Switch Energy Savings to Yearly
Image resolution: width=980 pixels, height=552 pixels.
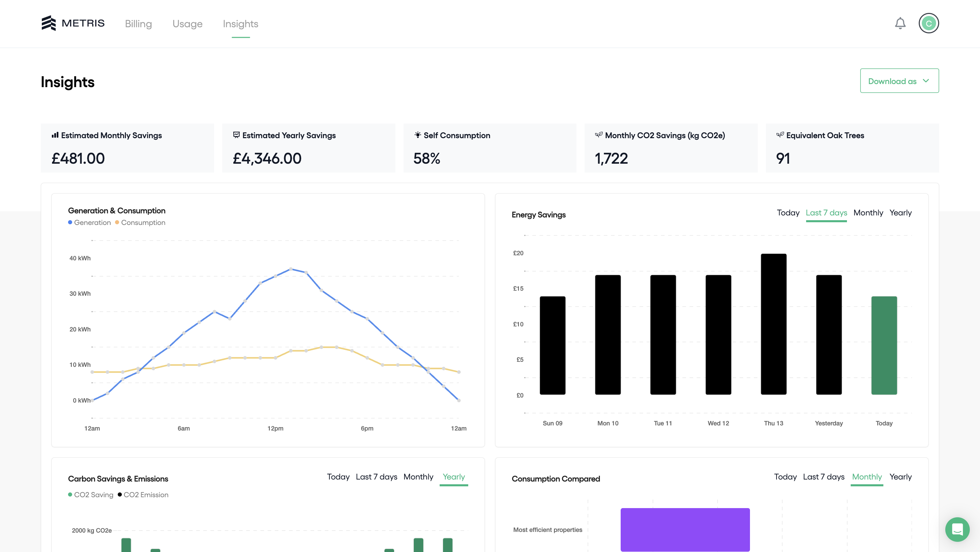[x=900, y=213]
